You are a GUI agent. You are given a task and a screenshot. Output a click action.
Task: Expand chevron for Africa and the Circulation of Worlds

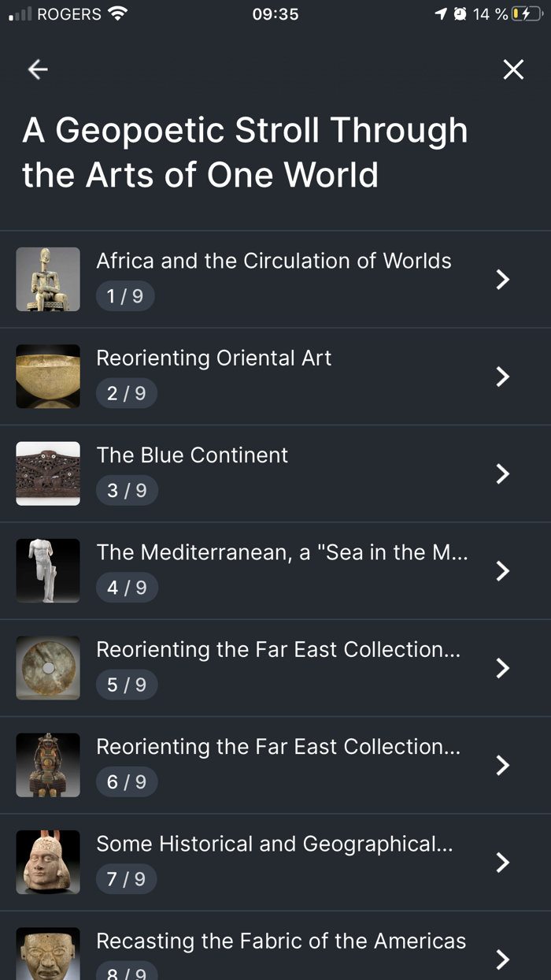(x=503, y=279)
